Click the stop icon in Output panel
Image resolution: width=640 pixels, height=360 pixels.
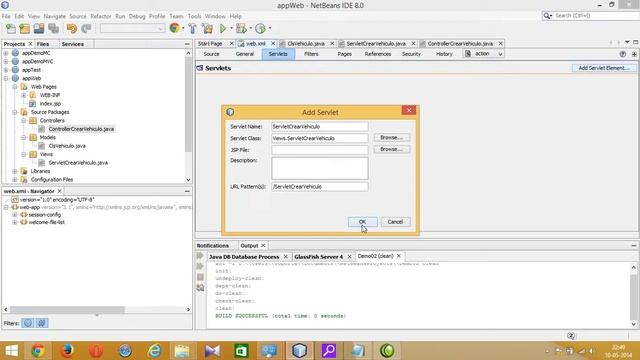pyautogui.click(x=200, y=277)
